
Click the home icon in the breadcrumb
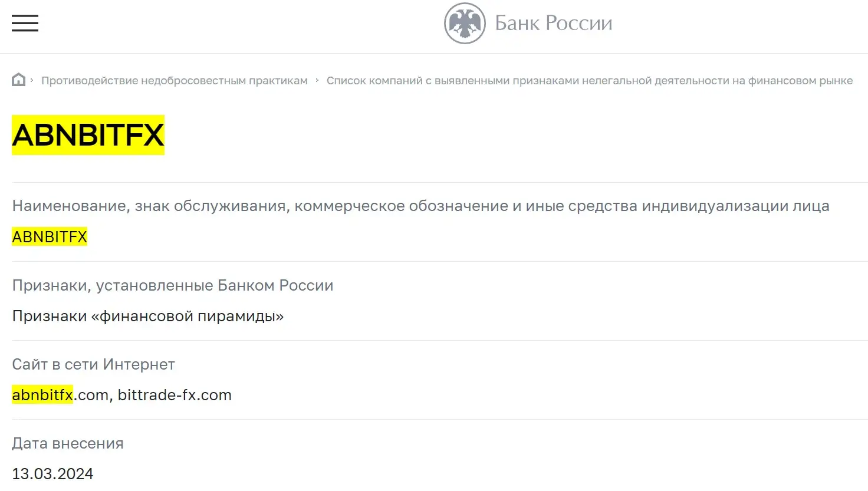tap(18, 79)
